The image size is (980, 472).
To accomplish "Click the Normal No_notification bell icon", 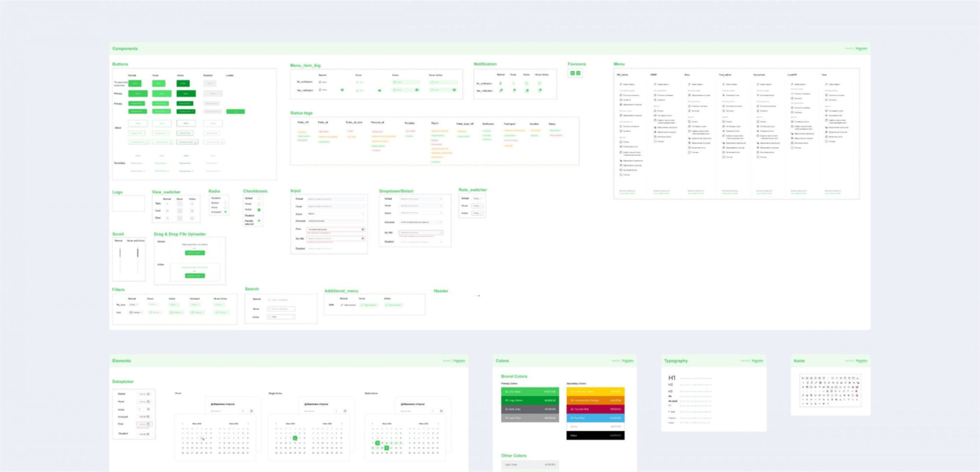I will pyautogui.click(x=501, y=83).
